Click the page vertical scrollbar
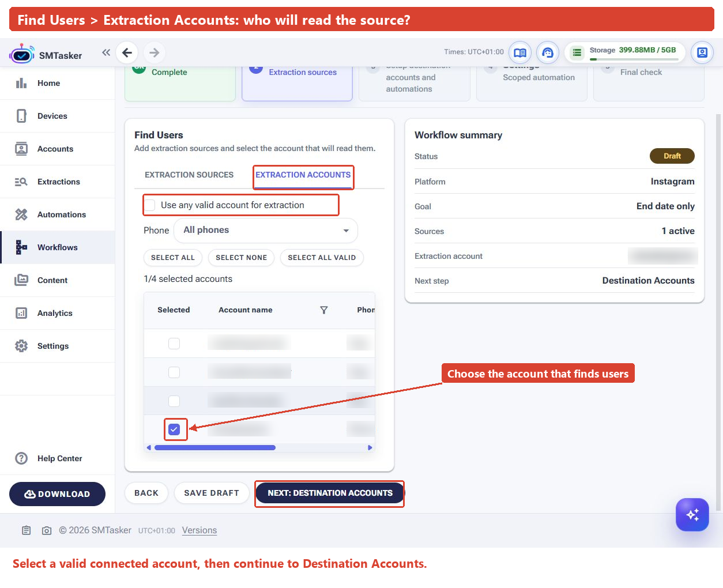Screen dimensions: 723x588 pos(718,311)
